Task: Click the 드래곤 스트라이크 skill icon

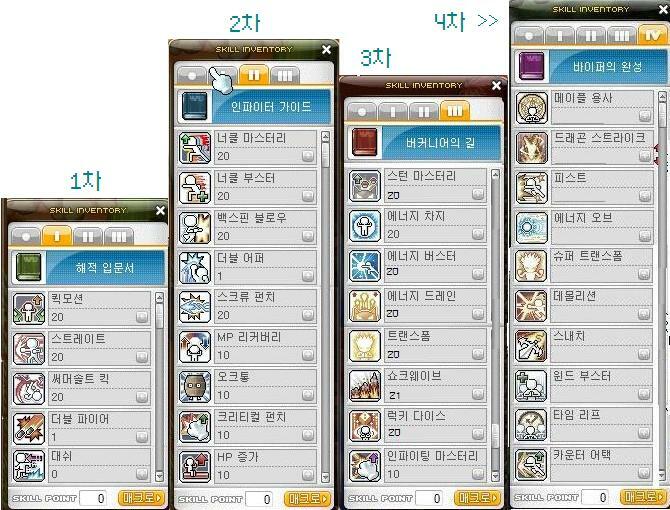Action: point(532,148)
